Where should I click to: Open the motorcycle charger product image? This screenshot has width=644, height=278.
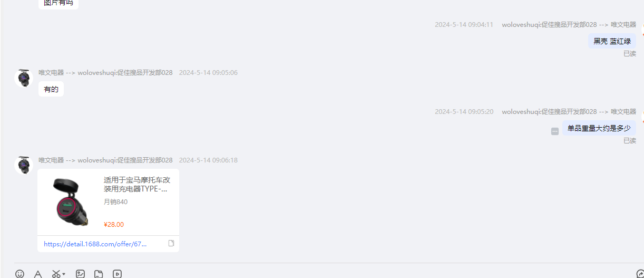[69, 202]
